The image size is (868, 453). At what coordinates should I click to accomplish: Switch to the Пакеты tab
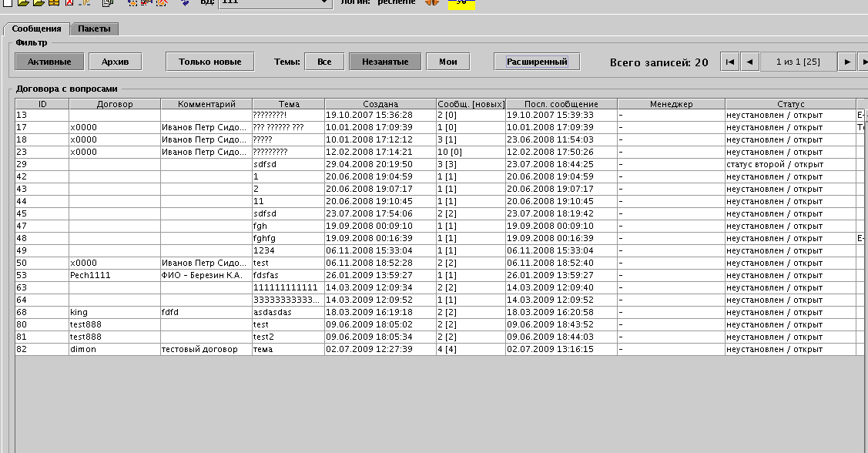click(94, 28)
